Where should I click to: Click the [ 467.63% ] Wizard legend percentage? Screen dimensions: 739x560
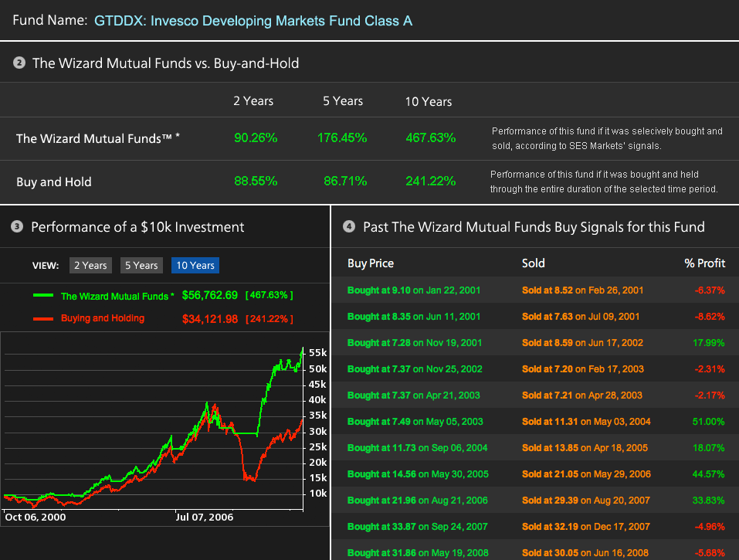pos(269,295)
